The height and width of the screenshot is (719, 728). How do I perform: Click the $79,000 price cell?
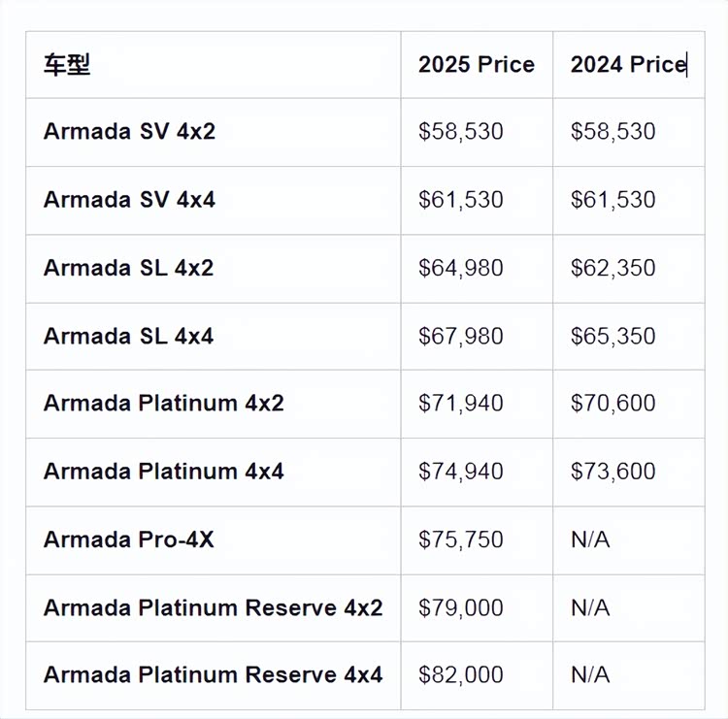(x=461, y=608)
